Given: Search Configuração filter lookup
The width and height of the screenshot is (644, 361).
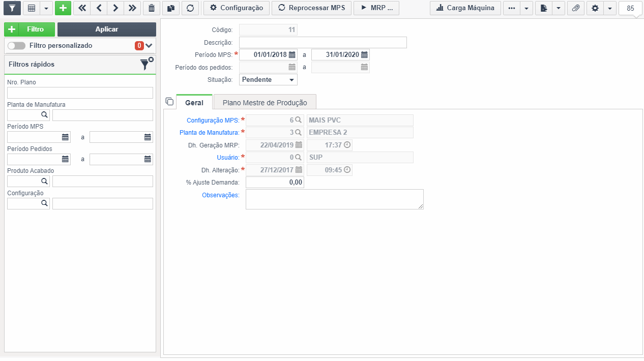Looking at the screenshot, I should pos(44,203).
